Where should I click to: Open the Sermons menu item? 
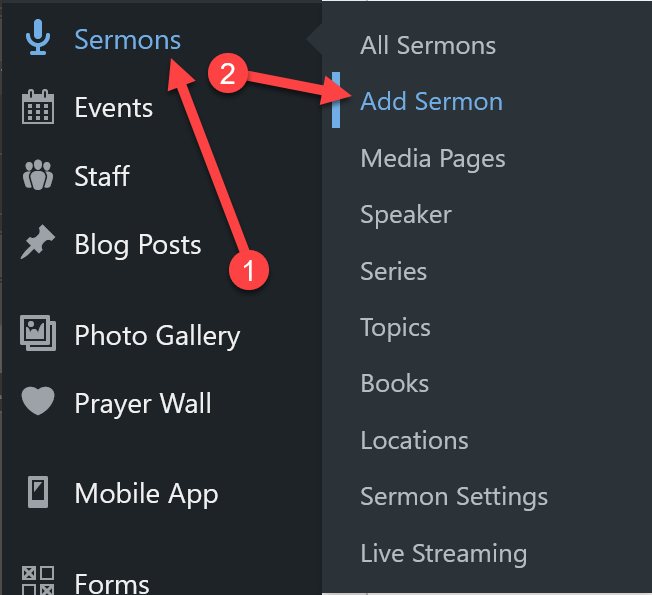click(127, 40)
